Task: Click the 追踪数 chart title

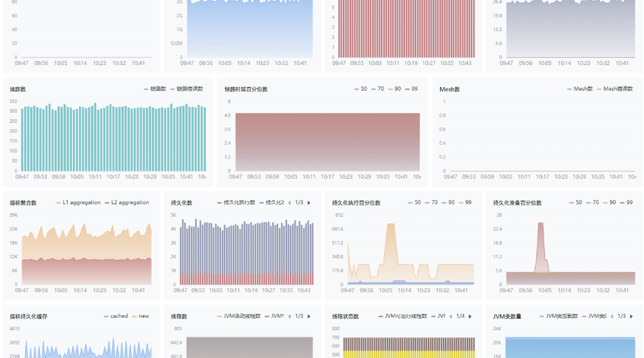Action: (18, 89)
